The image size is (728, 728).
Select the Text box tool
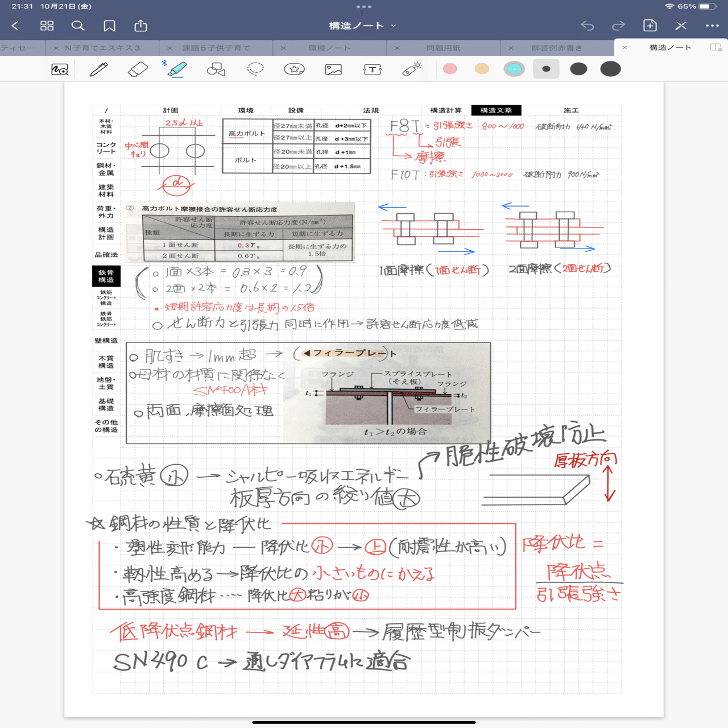pos(371,69)
